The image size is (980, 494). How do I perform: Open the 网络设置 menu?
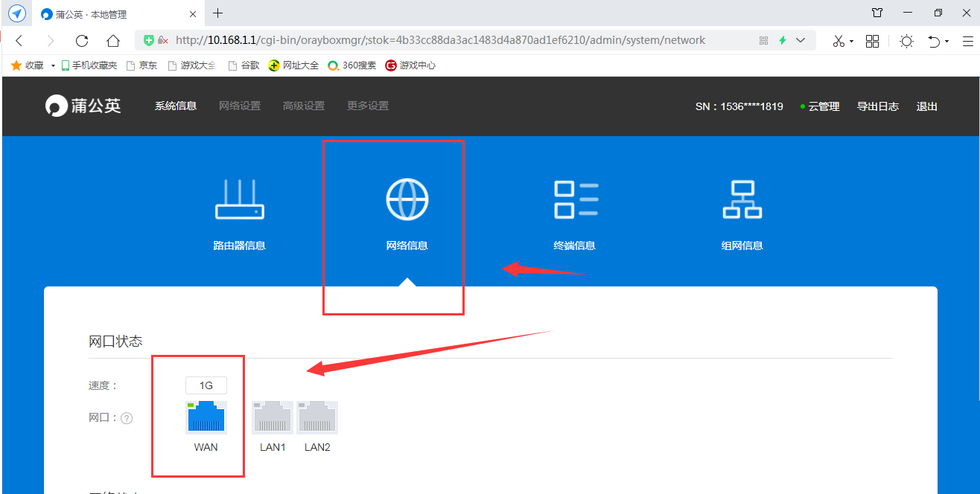[240, 106]
